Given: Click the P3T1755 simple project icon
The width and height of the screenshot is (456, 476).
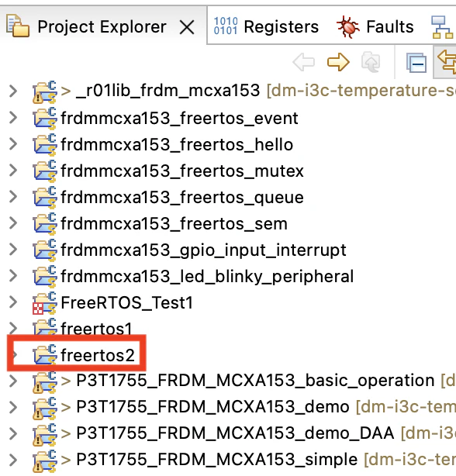Looking at the screenshot, I should [x=45, y=460].
